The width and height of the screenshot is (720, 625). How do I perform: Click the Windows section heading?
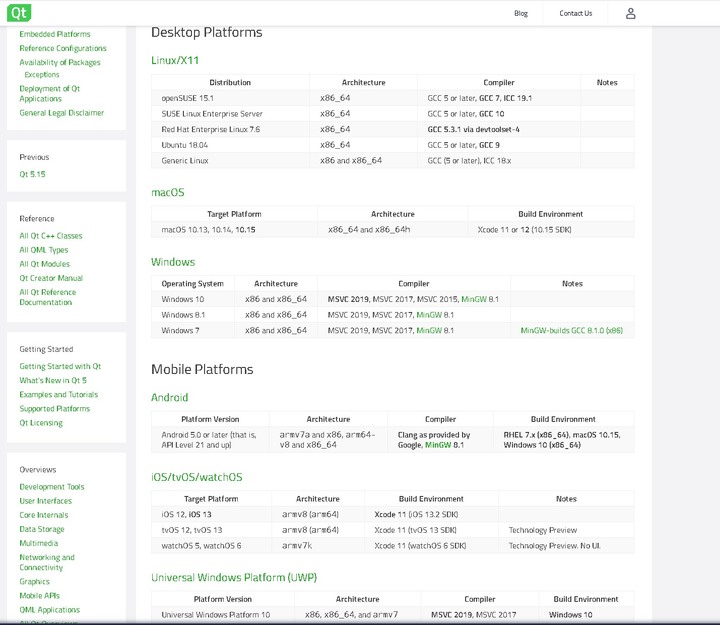[x=173, y=262]
